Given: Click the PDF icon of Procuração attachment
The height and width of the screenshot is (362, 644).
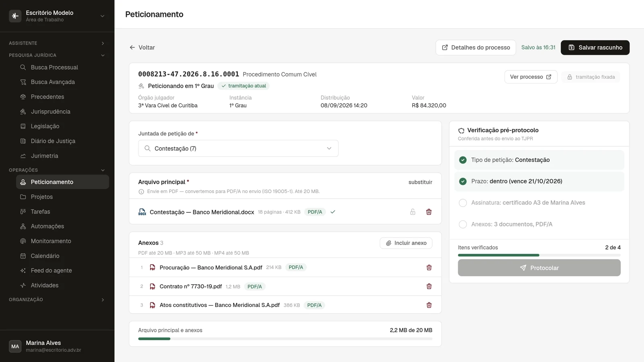Looking at the screenshot, I should pyautogui.click(x=153, y=267).
